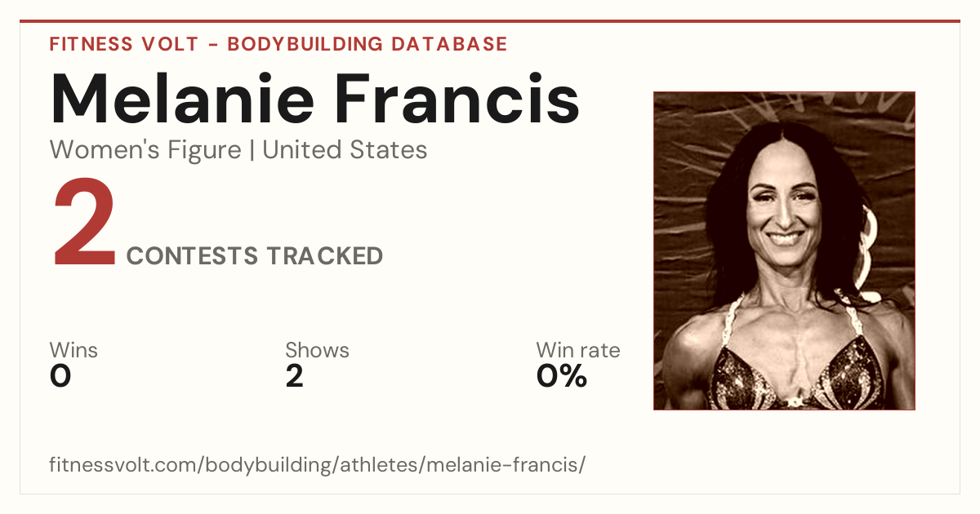
Task: Click the Fitness Volt - Bodybuilding Database header
Action: coord(278,44)
